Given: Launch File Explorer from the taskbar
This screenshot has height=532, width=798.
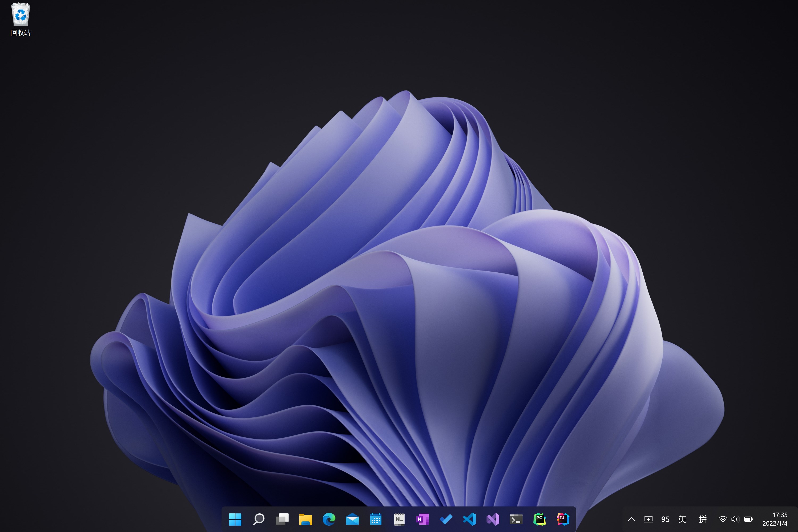Looking at the screenshot, I should [305, 519].
